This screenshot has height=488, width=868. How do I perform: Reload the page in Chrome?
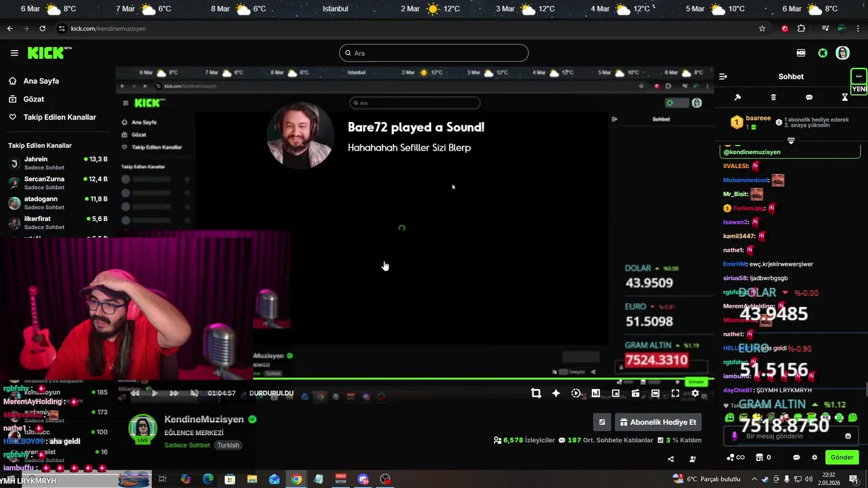click(x=42, y=28)
